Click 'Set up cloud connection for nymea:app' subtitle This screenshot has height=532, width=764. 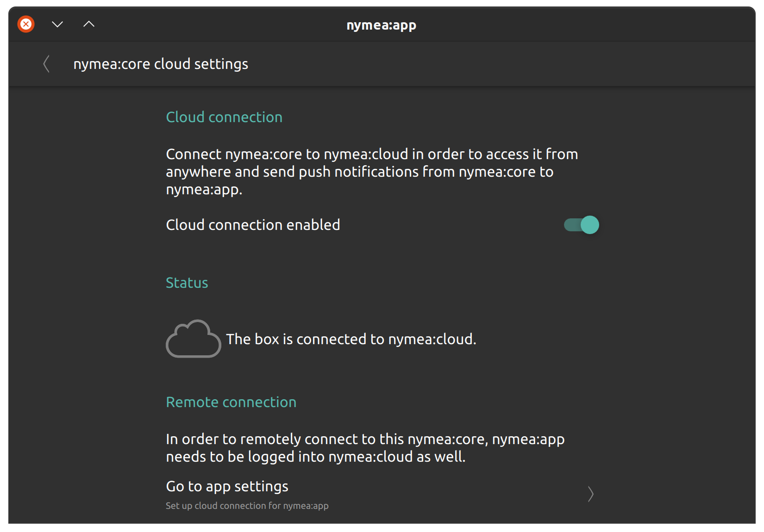(247, 506)
